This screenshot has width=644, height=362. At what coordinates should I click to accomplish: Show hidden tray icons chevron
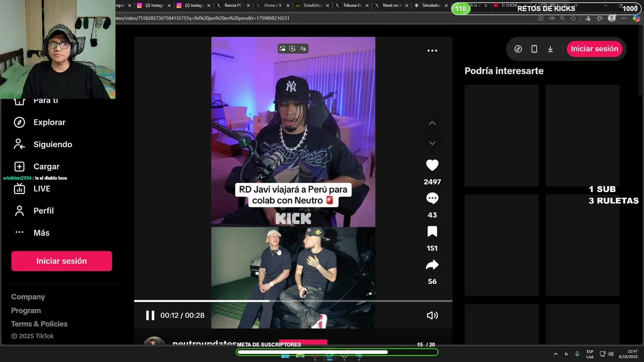pos(555,354)
